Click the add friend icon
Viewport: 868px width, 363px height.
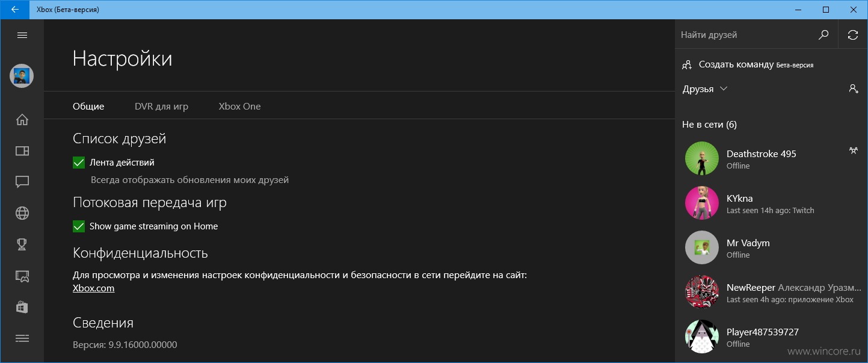click(854, 88)
